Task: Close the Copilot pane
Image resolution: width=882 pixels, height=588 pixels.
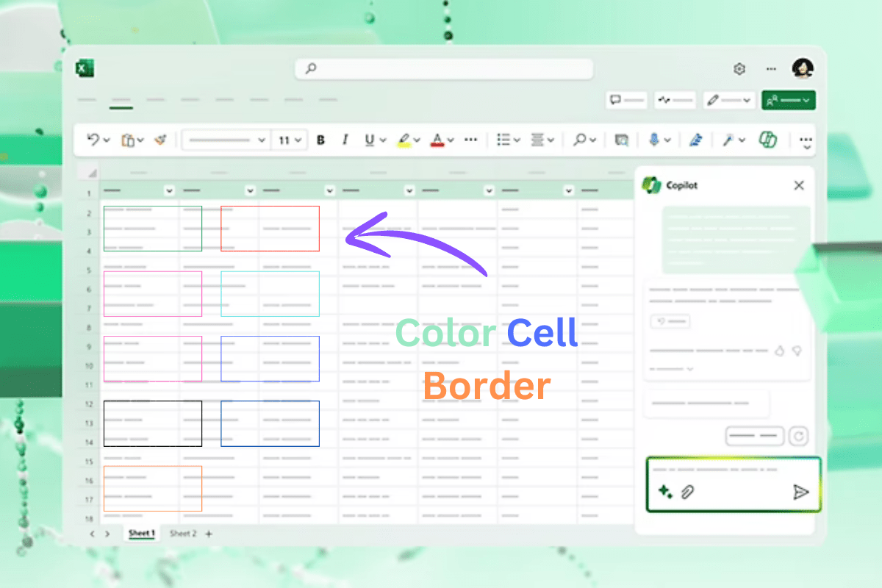Action: [799, 185]
